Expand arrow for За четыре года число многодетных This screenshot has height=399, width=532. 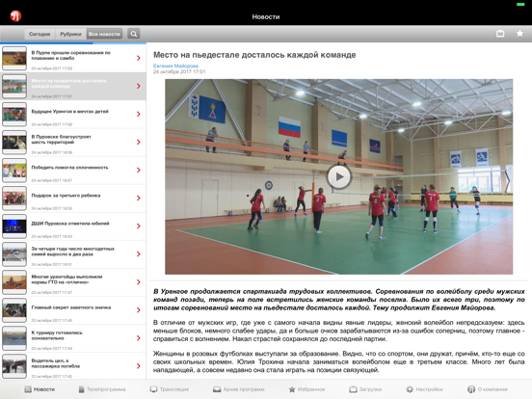(x=139, y=254)
